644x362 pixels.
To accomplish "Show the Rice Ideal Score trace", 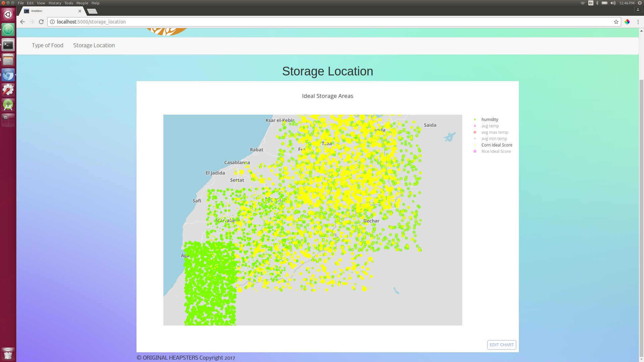I will (x=496, y=152).
